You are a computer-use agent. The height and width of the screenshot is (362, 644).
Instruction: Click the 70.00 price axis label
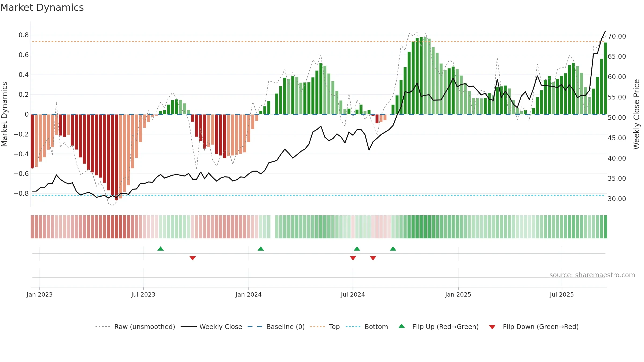pos(617,36)
